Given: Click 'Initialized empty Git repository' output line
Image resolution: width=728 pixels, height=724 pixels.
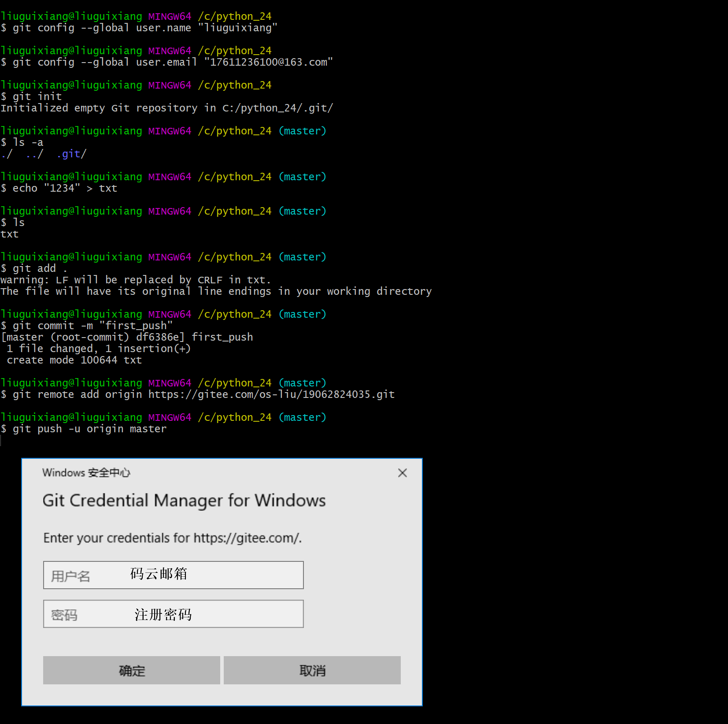Looking at the screenshot, I should 167,108.
